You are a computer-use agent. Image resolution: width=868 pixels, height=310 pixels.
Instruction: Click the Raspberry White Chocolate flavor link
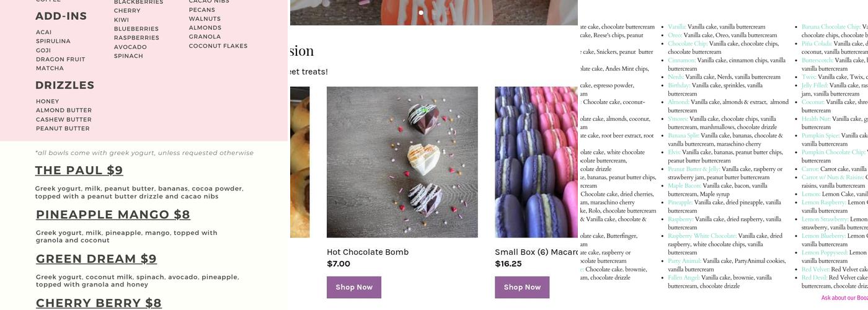702,236
